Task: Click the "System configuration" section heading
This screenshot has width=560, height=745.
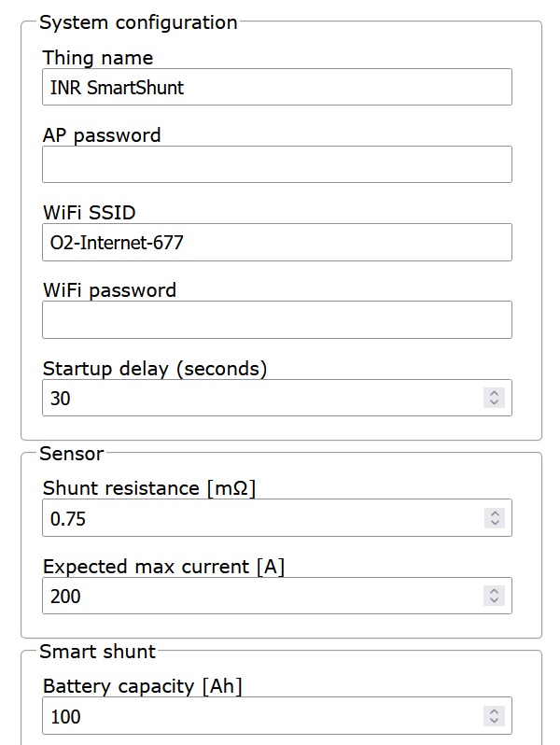Action: point(138,21)
